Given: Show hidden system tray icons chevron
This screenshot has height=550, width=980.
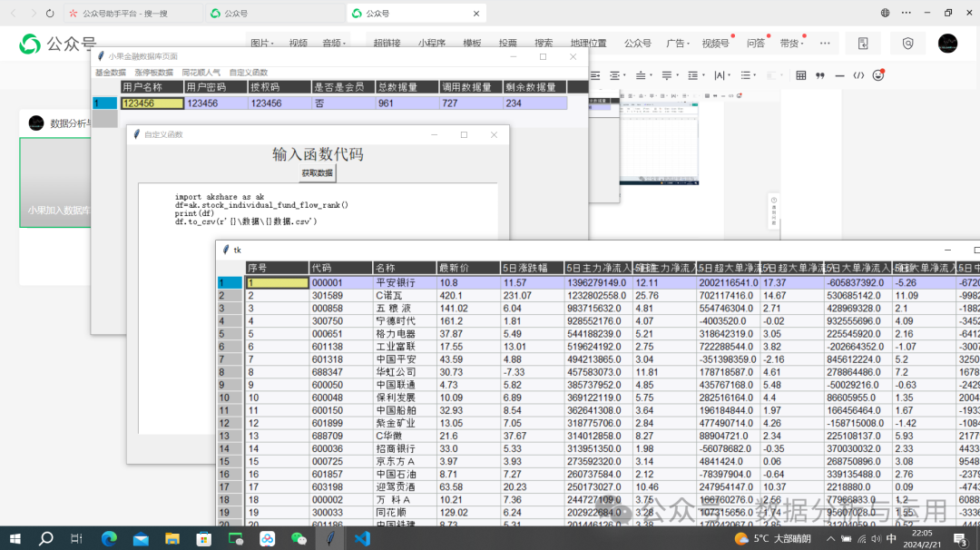Looking at the screenshot, I should pyautogui.click(x=830, y=539).
